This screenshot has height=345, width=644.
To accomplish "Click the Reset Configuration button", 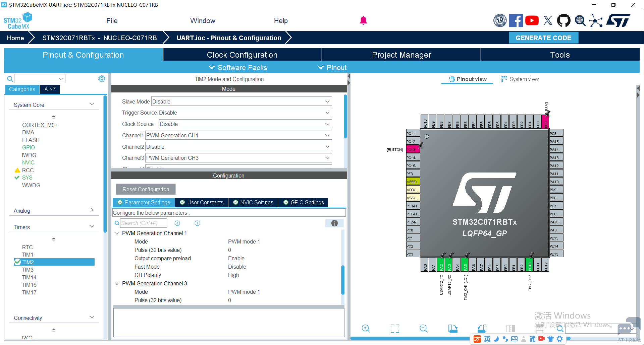I will (146, 189).
